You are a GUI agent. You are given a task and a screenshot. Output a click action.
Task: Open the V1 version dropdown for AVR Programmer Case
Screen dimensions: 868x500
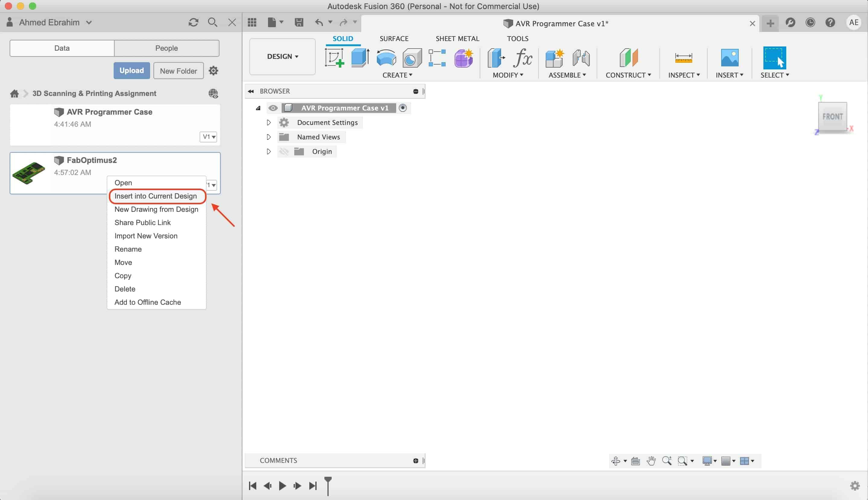pos(208,137)
